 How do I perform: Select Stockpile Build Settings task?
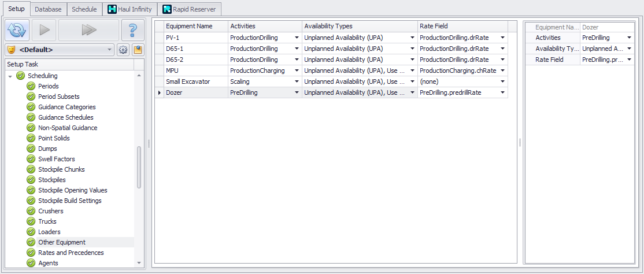click(x=70, y=201)
